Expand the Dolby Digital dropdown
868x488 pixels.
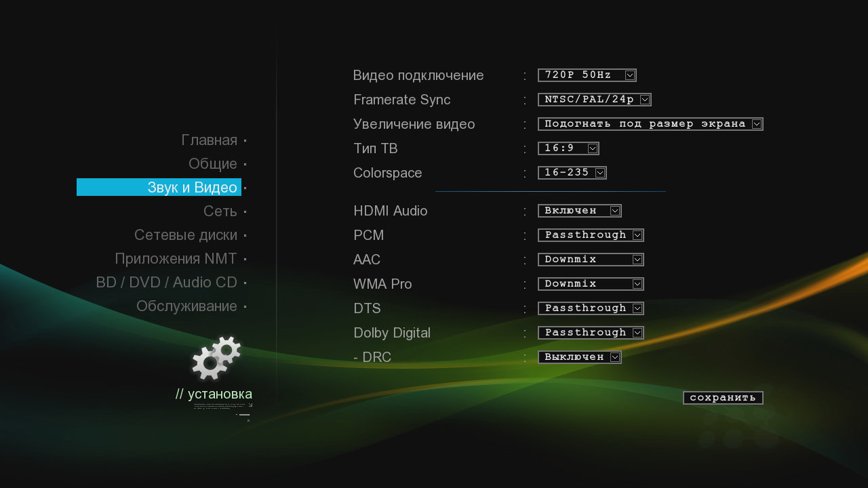(591, 333)
